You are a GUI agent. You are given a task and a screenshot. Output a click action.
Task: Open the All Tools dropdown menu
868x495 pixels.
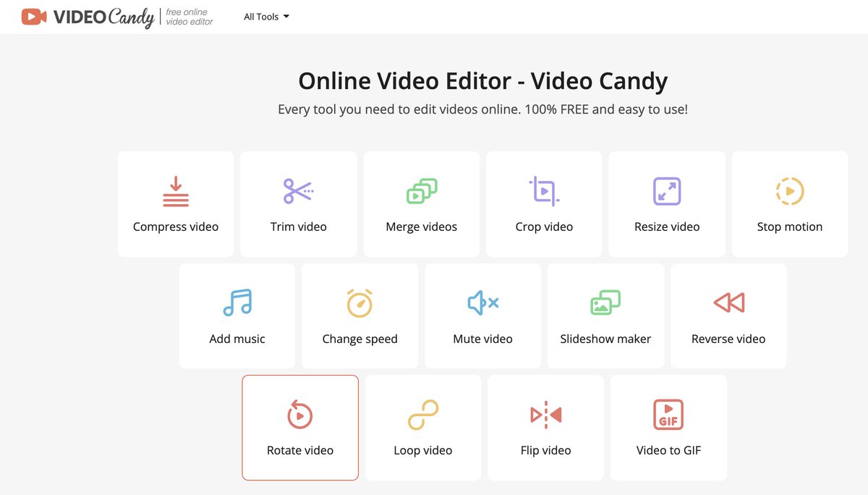tap(266, 17)
